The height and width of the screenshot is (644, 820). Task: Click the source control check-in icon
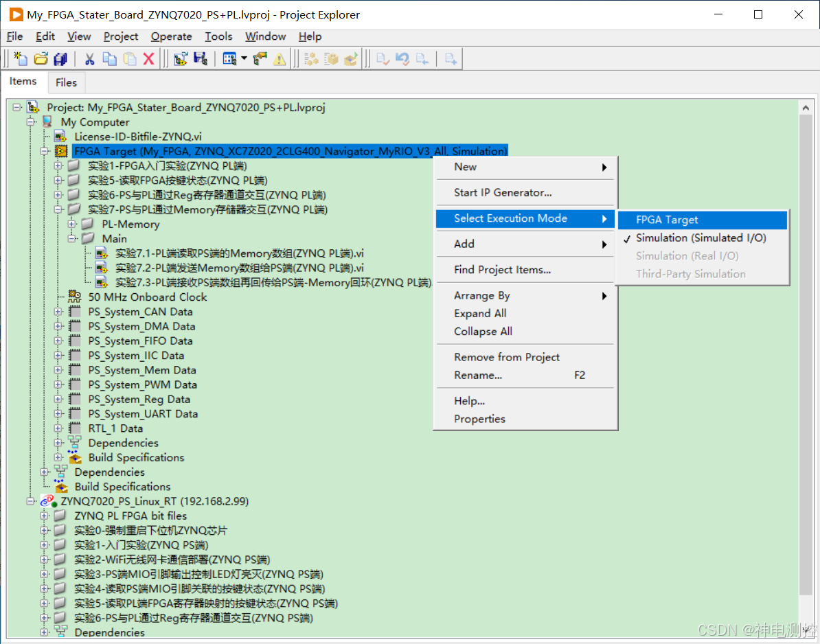pyautogui.click(x=383, y=58)
